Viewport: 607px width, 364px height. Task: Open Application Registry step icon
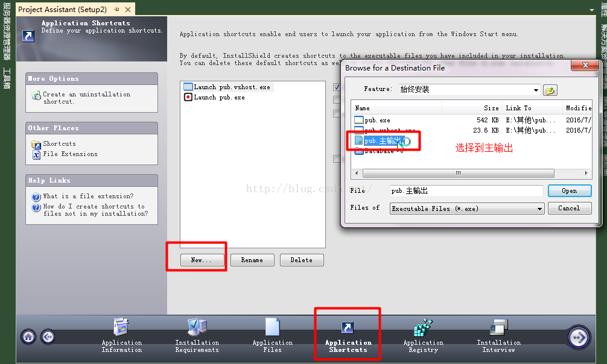pos(423,327)
